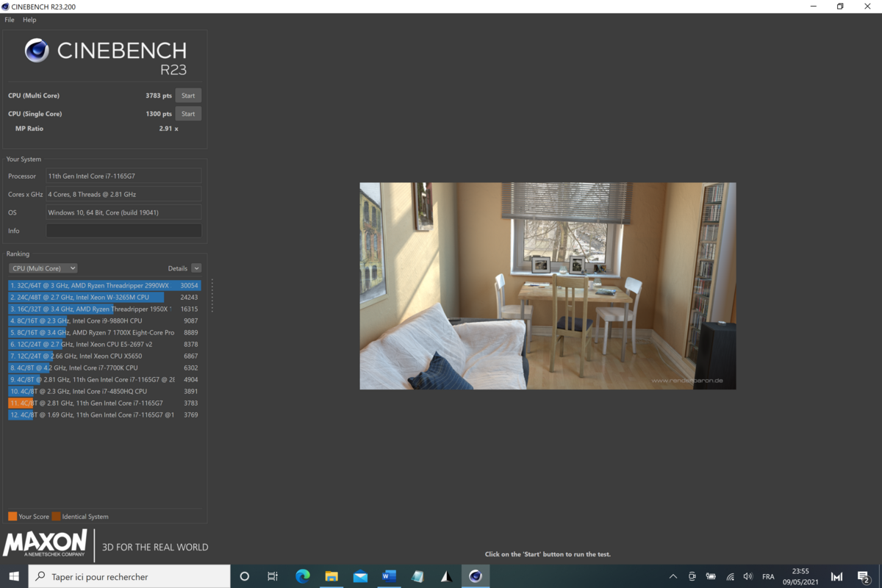Click the Info input field
This screenshot has height=588, width=882.
[123, 231]
